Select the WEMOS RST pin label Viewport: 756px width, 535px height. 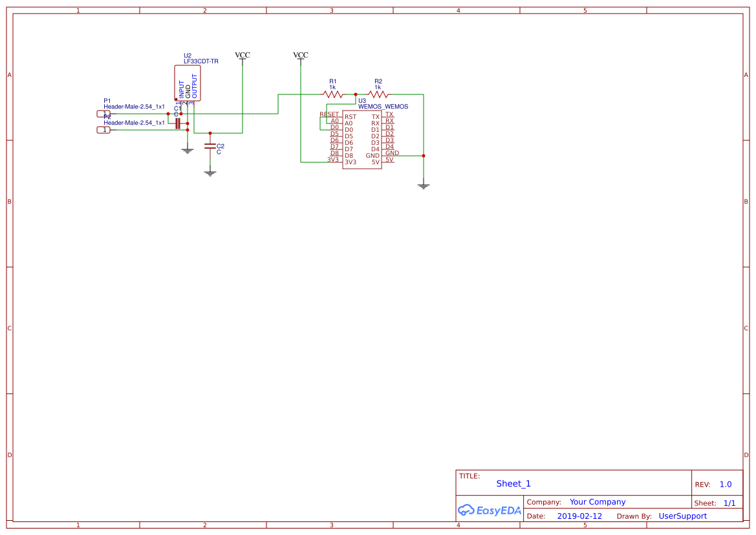point(351,117)
